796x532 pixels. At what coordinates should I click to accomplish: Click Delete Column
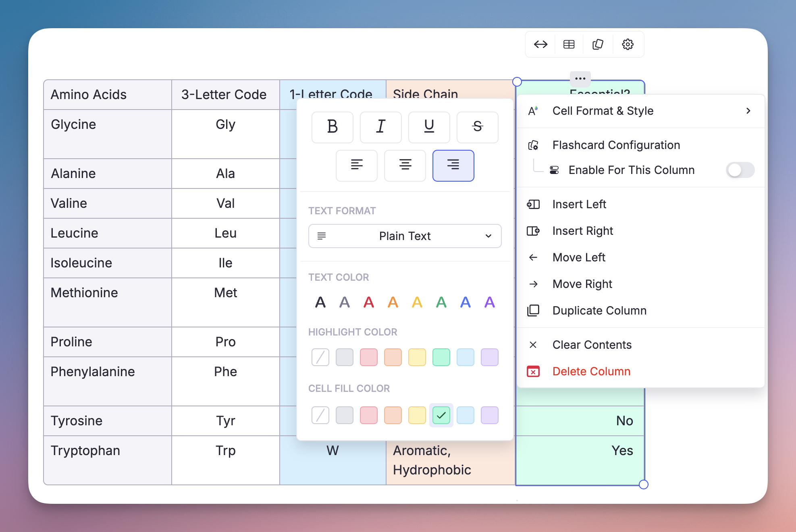click(x=591, y=371)
